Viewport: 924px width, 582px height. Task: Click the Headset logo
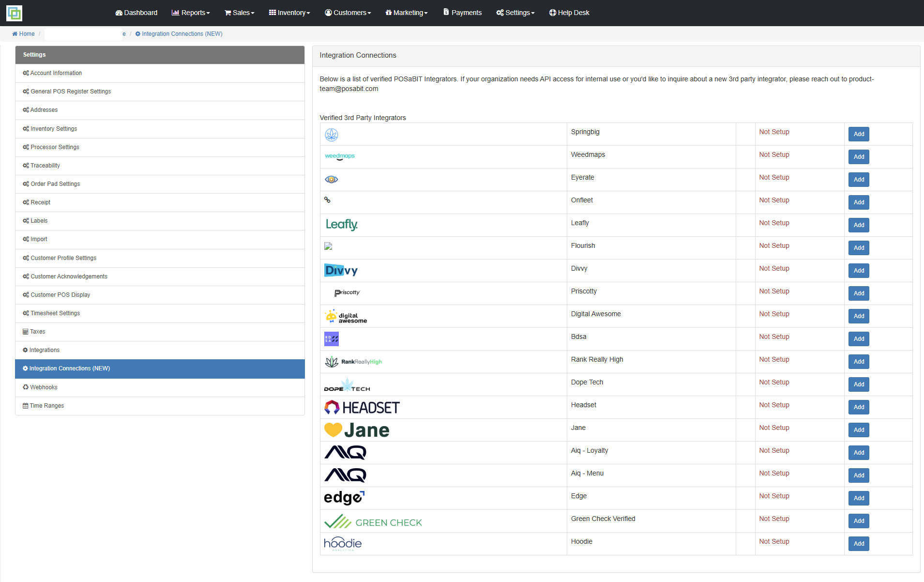[x=362, y=408]
